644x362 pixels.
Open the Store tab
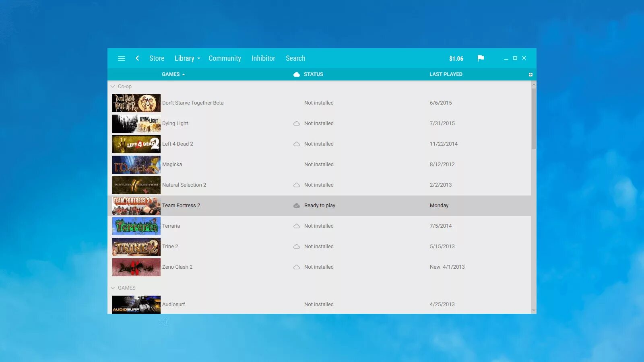coord(157,58)
